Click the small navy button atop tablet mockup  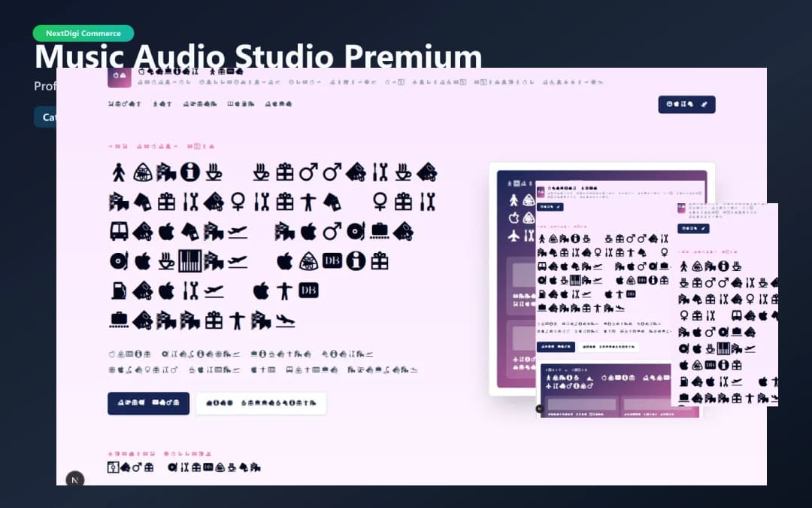point(550,207)
